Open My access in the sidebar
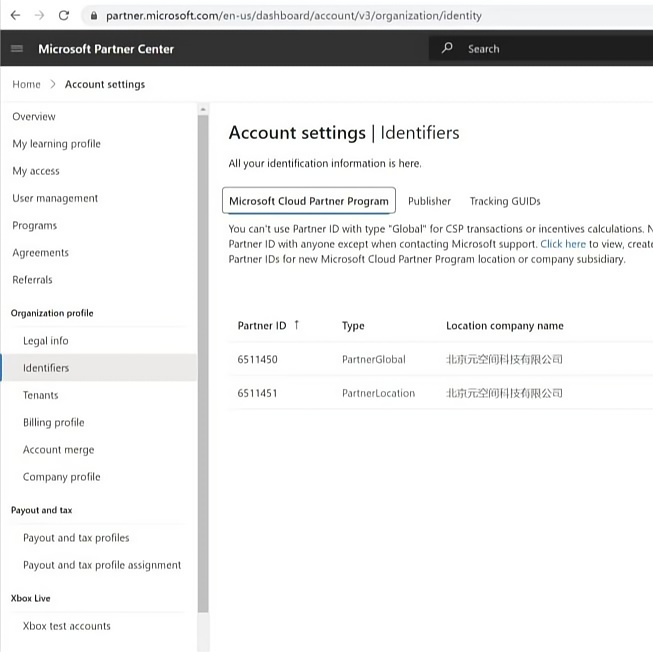Image resolution: width=653 pixels, height=652 pixels. tap(36, 171)
